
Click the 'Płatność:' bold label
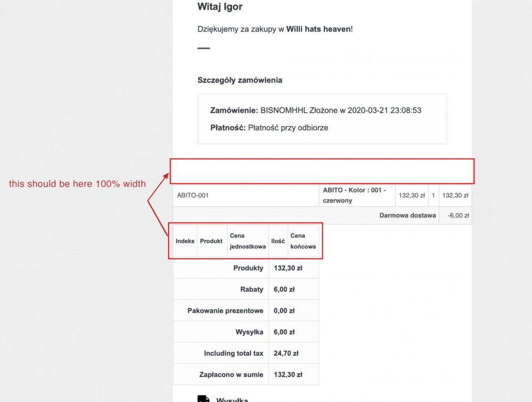228,128
